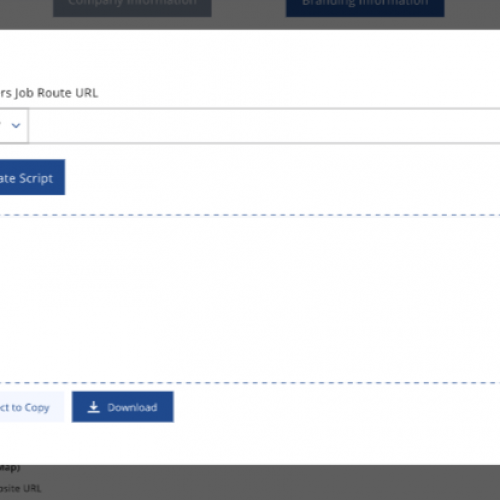Click the bottom dashed border of script box
Viewport: 500px width, 500px height.
(x=250, y=383)
